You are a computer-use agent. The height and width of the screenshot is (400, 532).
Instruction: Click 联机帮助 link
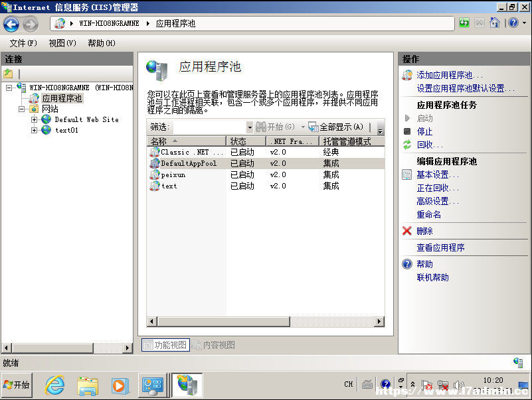pyautogui.click(x=432, y=277)
